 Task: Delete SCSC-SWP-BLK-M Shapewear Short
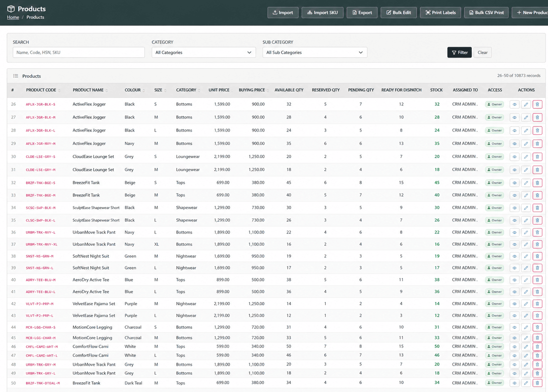pyautogui.click(x=537, y=208)
